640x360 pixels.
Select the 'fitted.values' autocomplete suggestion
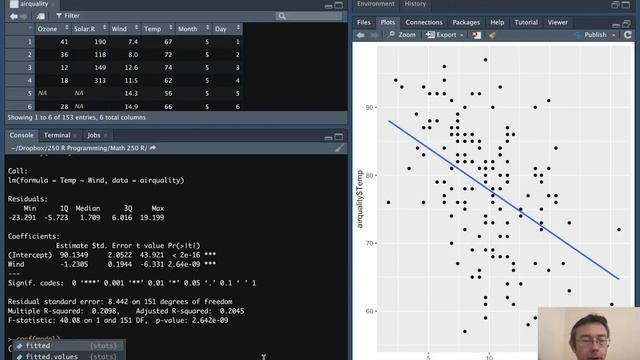(x=69, y=356)
